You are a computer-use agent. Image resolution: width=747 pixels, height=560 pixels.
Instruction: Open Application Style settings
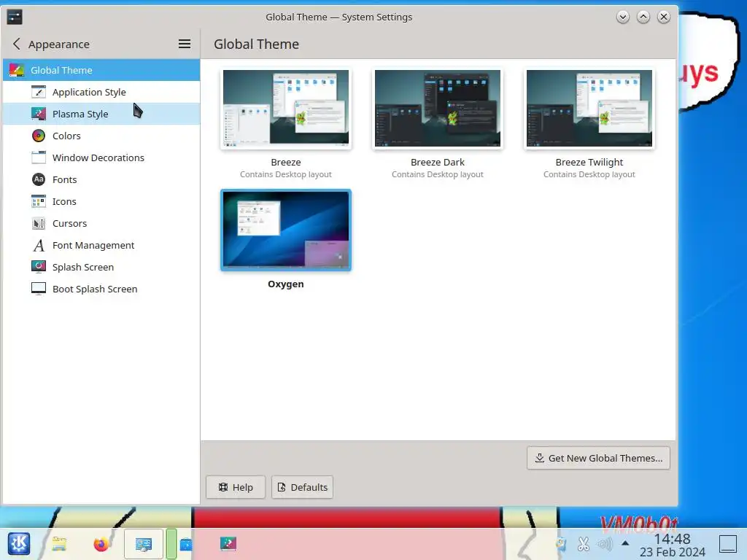101,92
